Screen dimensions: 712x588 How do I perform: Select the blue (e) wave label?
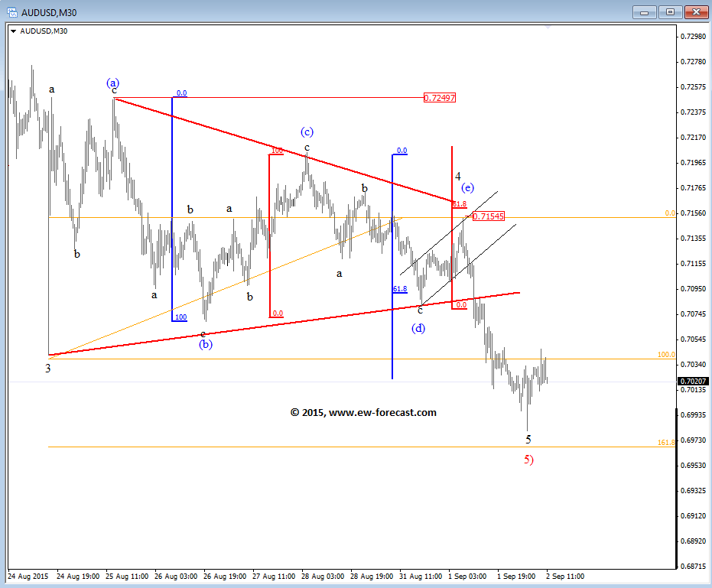[x=467, y=187]
